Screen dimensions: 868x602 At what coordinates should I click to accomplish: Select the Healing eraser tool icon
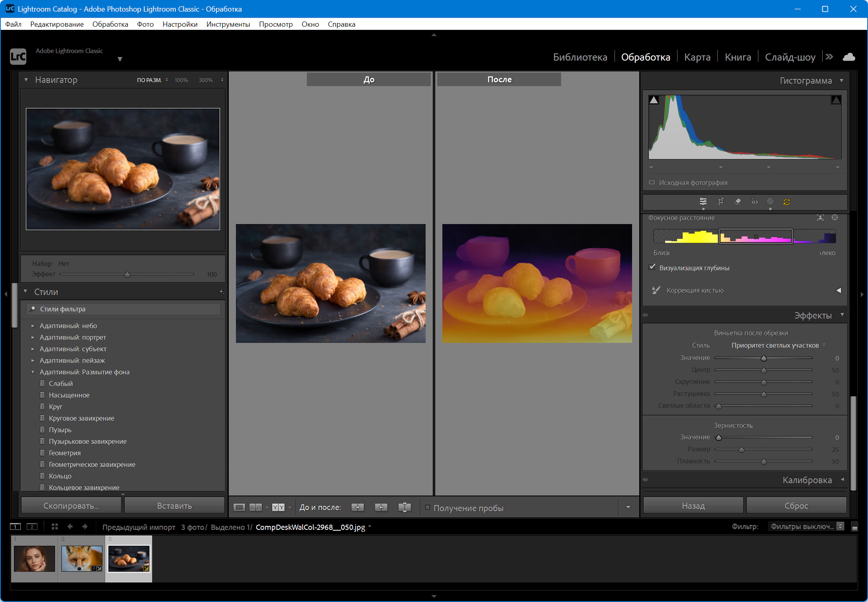pyautogui.click(x=738, y=201)
